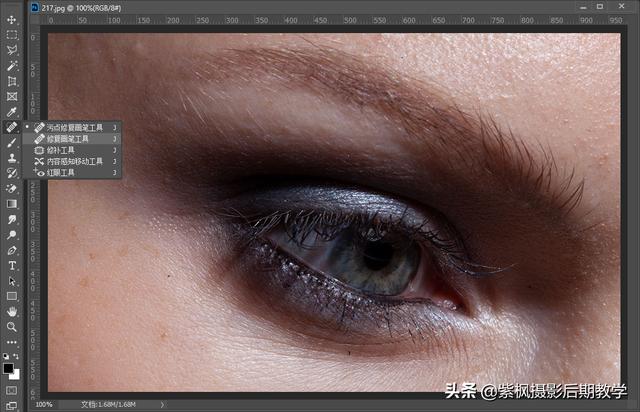This screenshot has height=412, width=640.
Task: Change the screen mode
Action: (x=12, y=404)
